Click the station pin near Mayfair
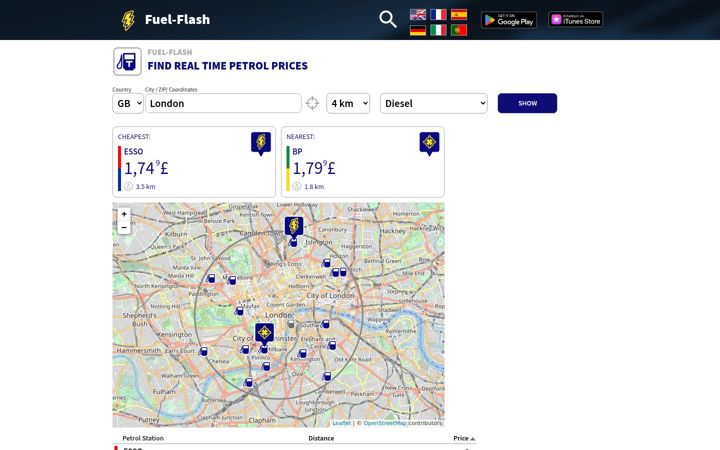720x450 pixels. 239,311
